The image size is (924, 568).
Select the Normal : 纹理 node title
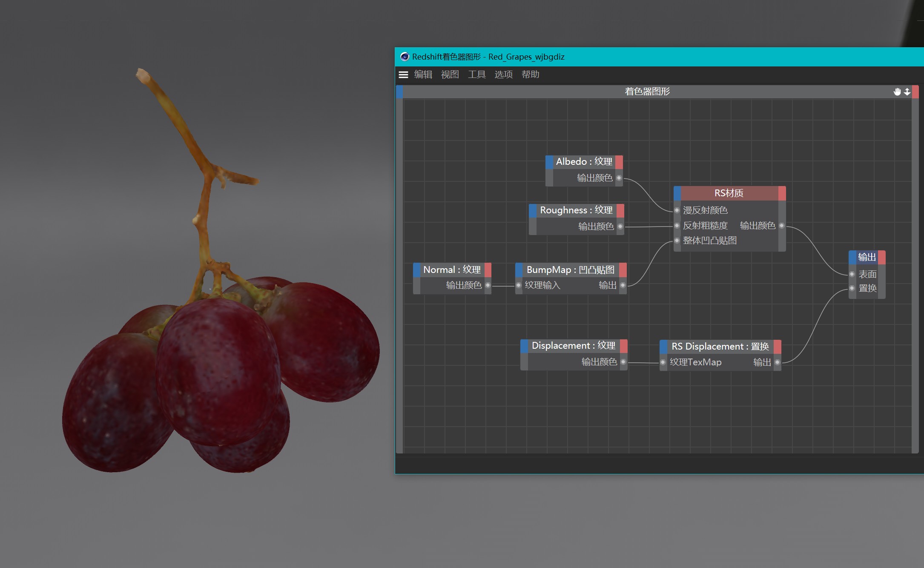(x=452, y=270)
